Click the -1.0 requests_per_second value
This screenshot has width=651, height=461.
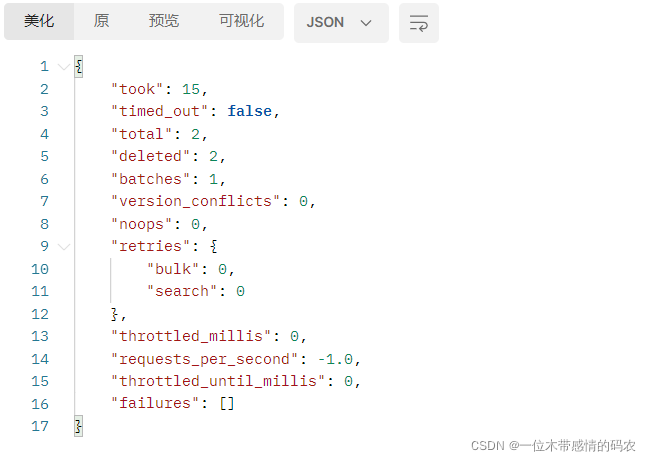(x=339, y=359)
